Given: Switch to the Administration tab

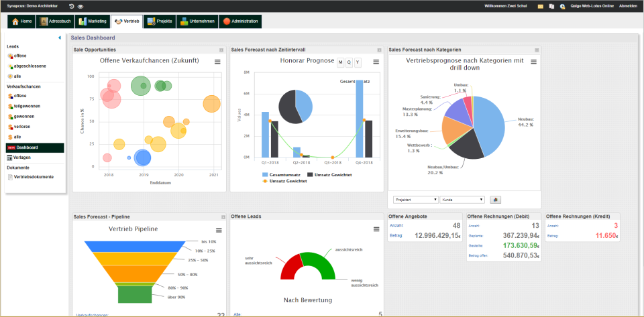Looking at the screenshot, I should (240, 21).
